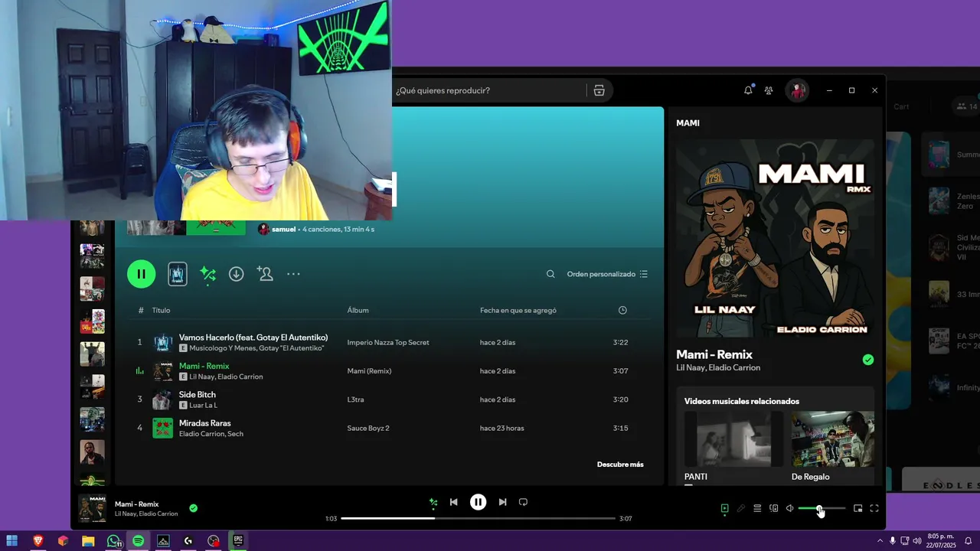Pause playback with the white player button
The image size is (980, 551).
click(478, 502)
